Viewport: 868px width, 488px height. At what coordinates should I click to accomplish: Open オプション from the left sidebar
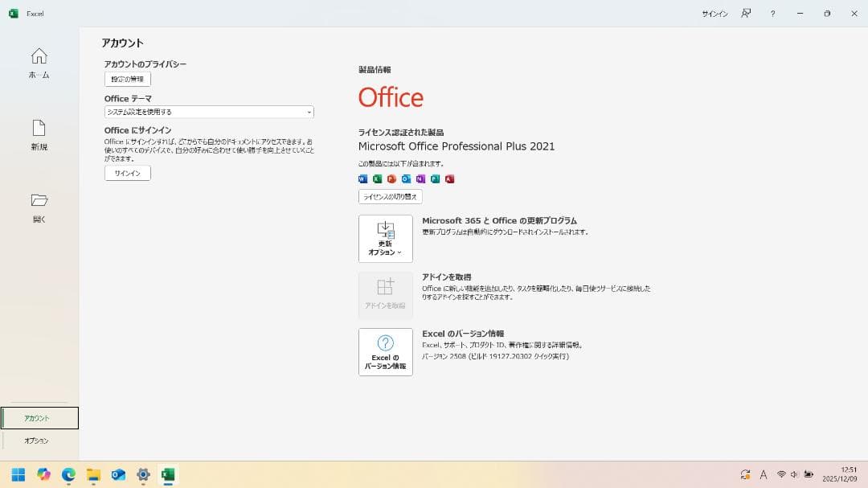pos(37,441)
